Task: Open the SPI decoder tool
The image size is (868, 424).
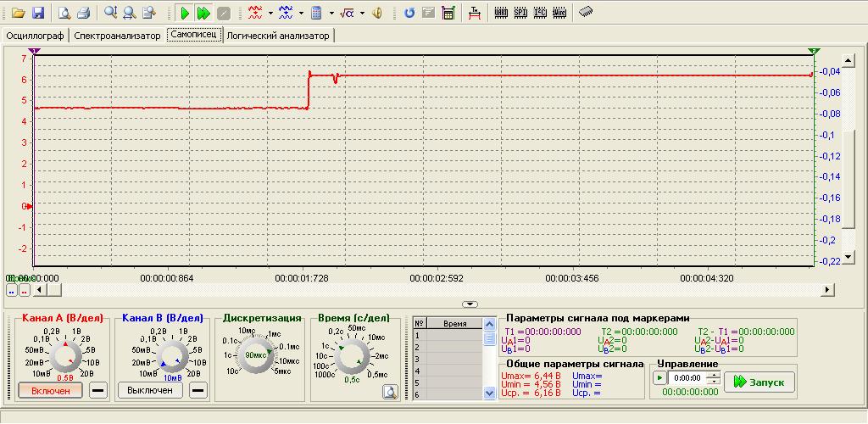Action: pos(520,13)
